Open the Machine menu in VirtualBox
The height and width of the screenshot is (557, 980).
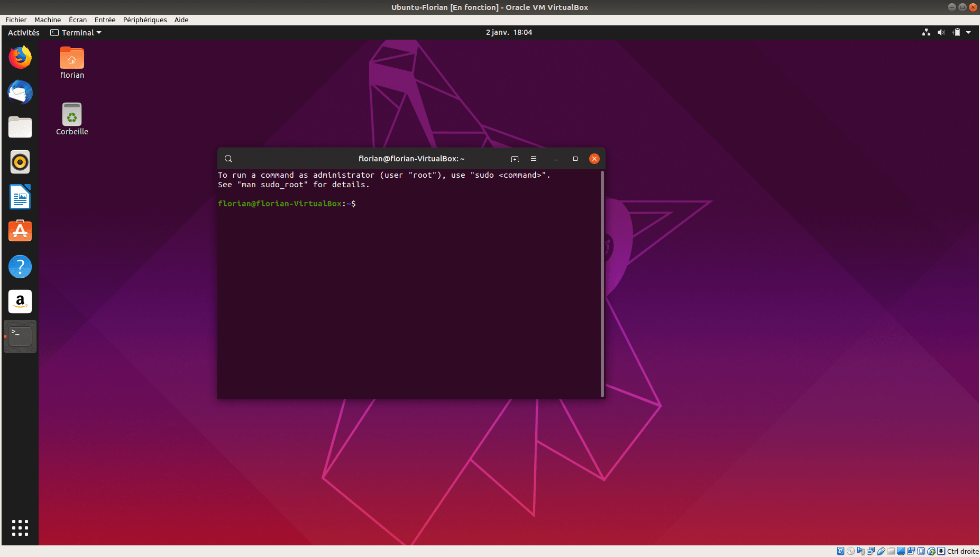click(48, 20)
